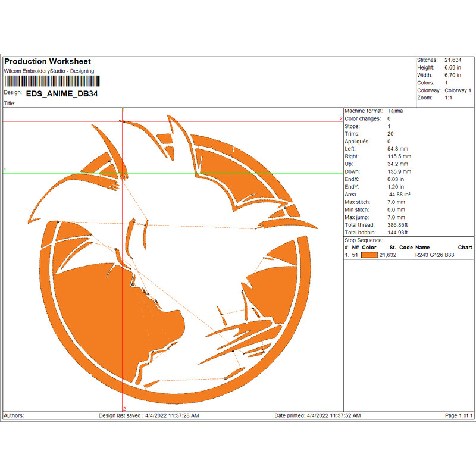The image size is (476, 476).
Task: Click the Color column header in Stop Sequence
Action: point(369,248)
